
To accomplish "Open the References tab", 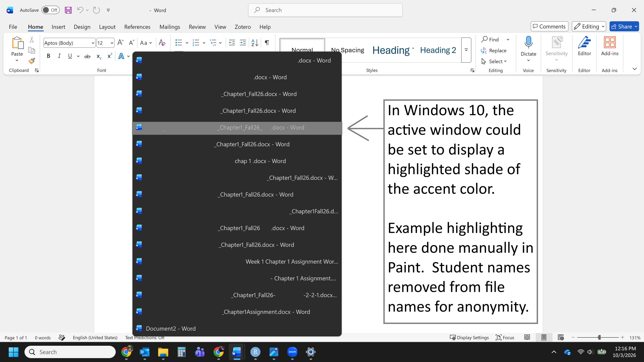I will click(x=137, y=27).
